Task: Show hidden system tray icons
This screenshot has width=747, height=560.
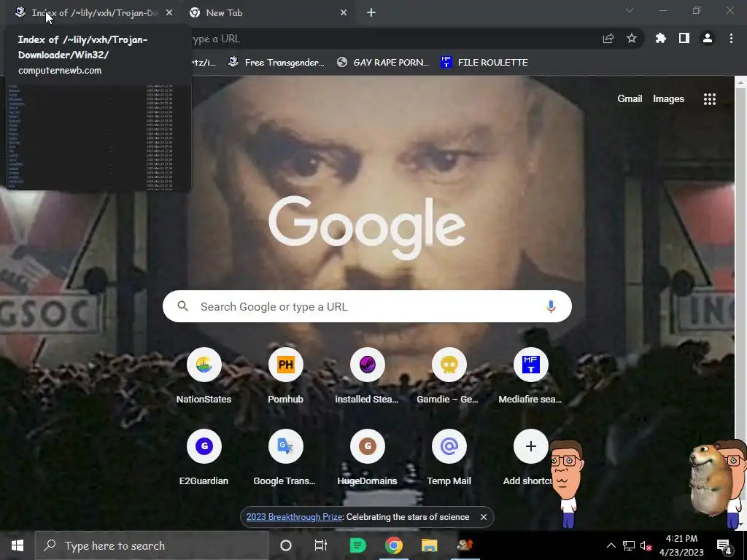Action: (611, 545)
